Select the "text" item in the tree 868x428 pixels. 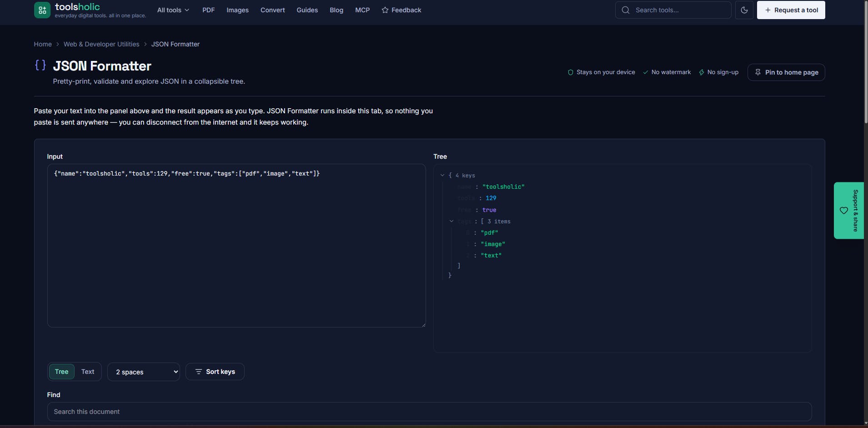coord(491,256)
